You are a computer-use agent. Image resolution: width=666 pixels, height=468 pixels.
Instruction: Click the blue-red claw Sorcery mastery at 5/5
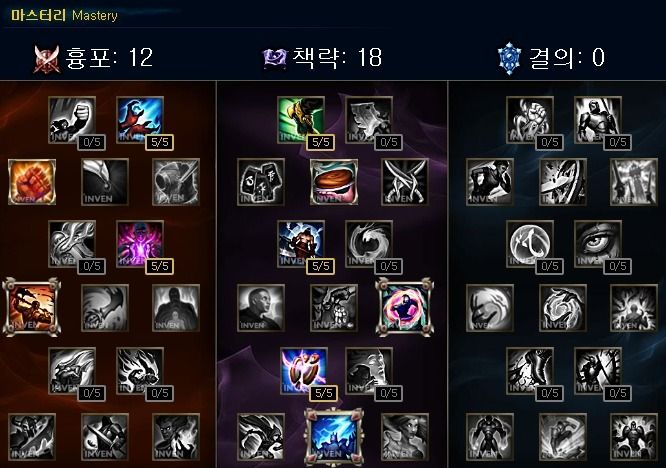click(x=140, y=120)
